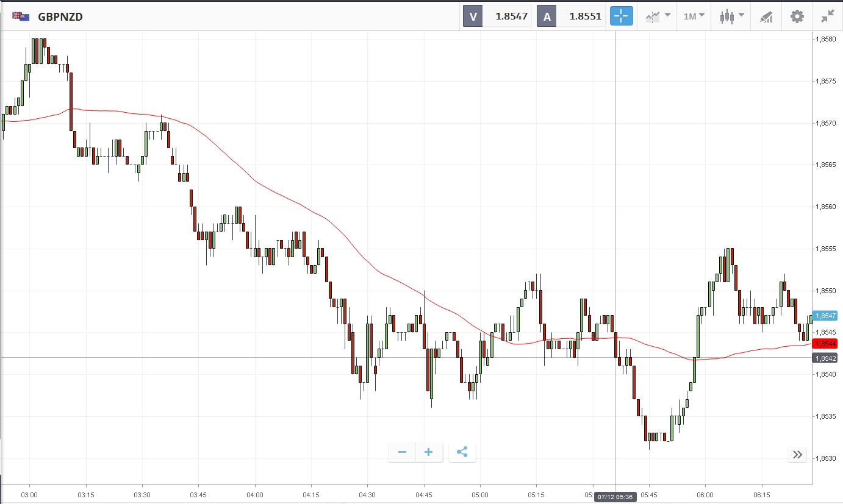
Task: Open the candlestick chart type dropdown
Action: tap(732, 16)
